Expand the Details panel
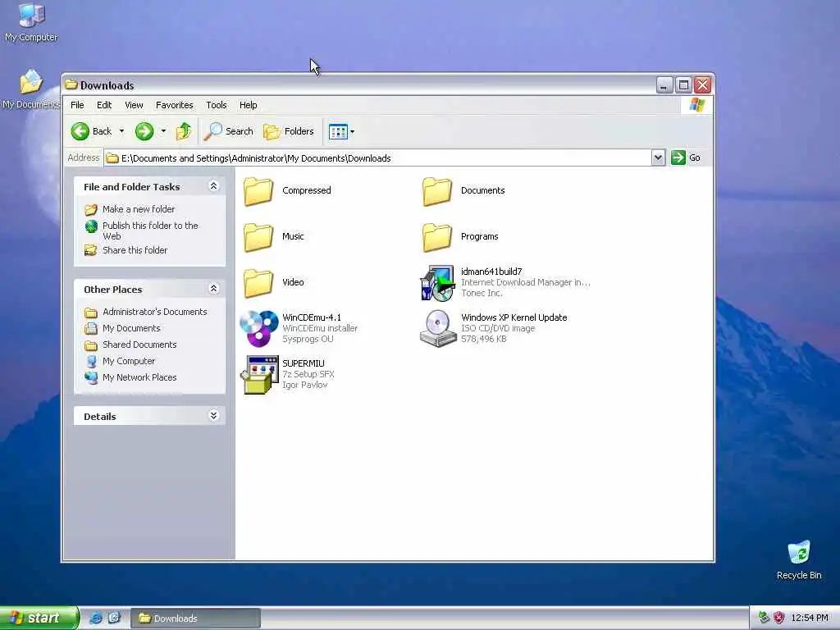Screen dimensions: 840x630 click(213, 416)
